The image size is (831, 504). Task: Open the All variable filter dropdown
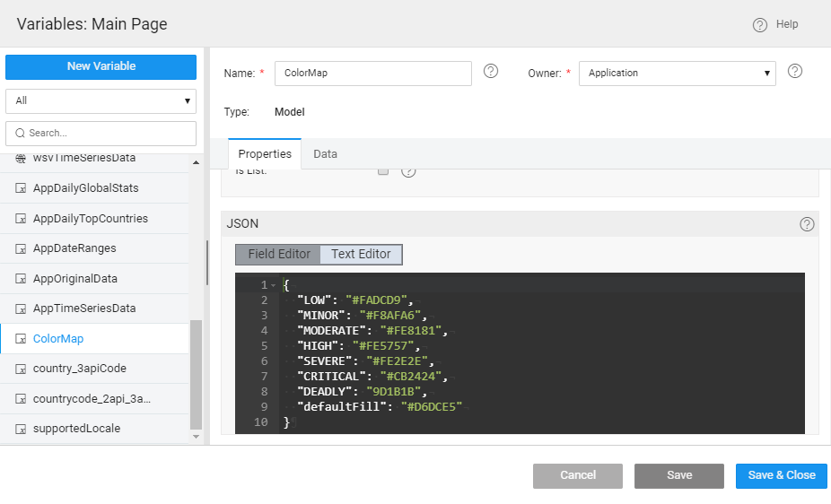[x=101, y=100]
